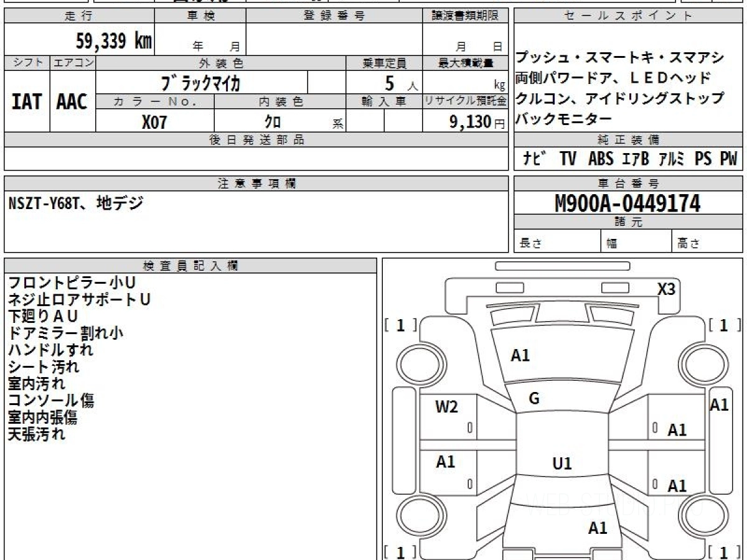
Task: Select the 純正装備 header
Action: [x=629, y=139]
